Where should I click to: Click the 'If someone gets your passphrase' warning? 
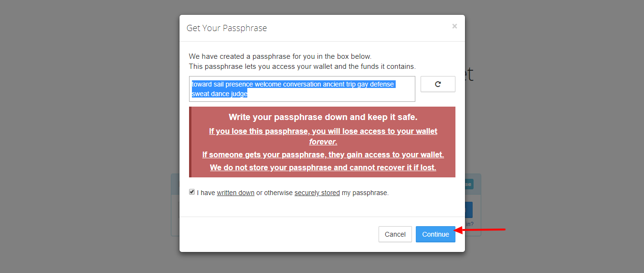(323, 154)
